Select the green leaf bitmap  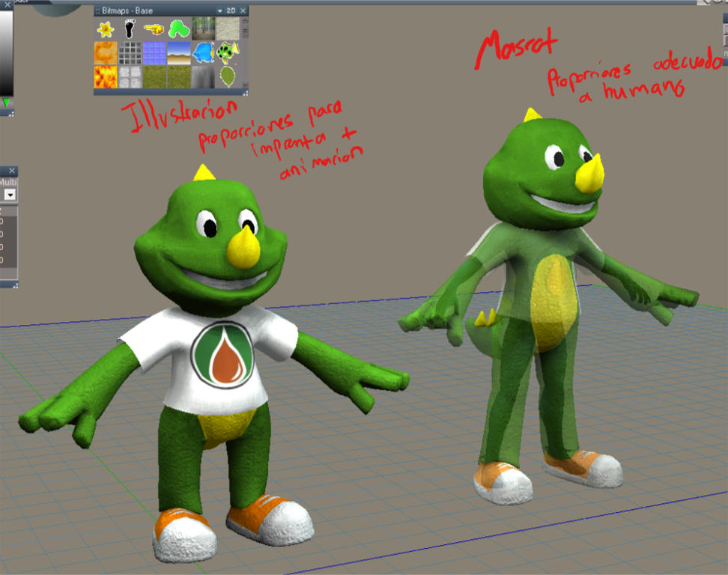(x=228, y=77)
